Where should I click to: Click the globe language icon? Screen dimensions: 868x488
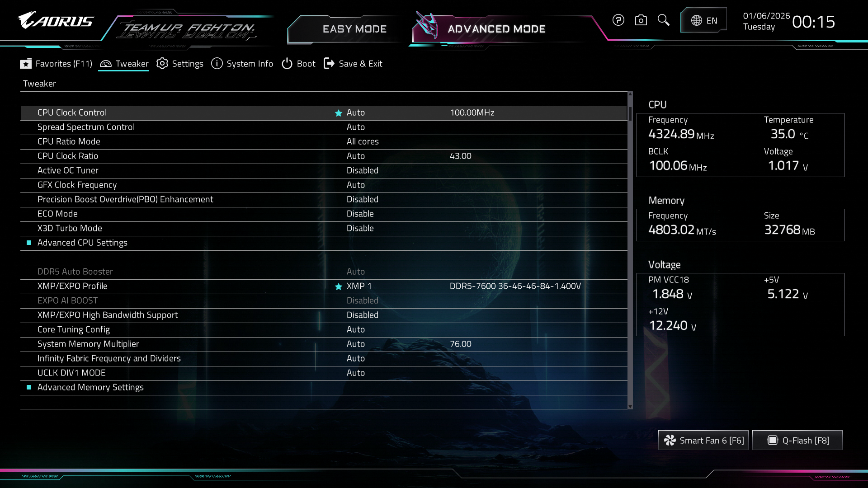(x=697, y=21)
